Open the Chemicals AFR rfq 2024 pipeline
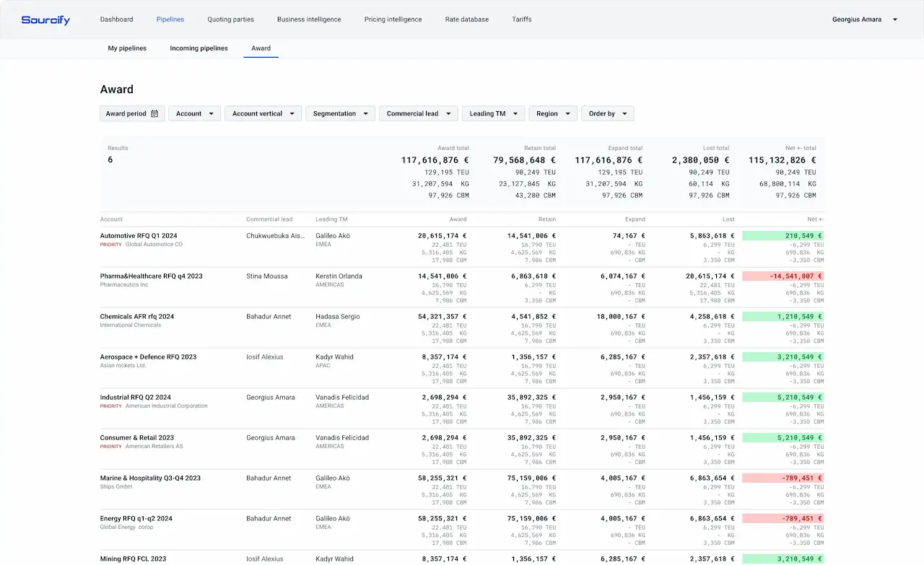The width and height of the screenshot is (924, 565). 137,316
